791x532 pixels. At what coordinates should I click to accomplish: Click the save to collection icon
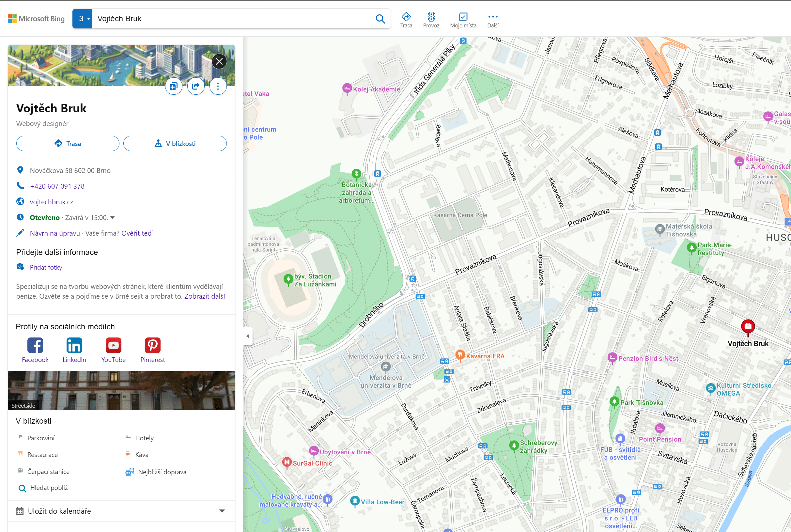174,86
